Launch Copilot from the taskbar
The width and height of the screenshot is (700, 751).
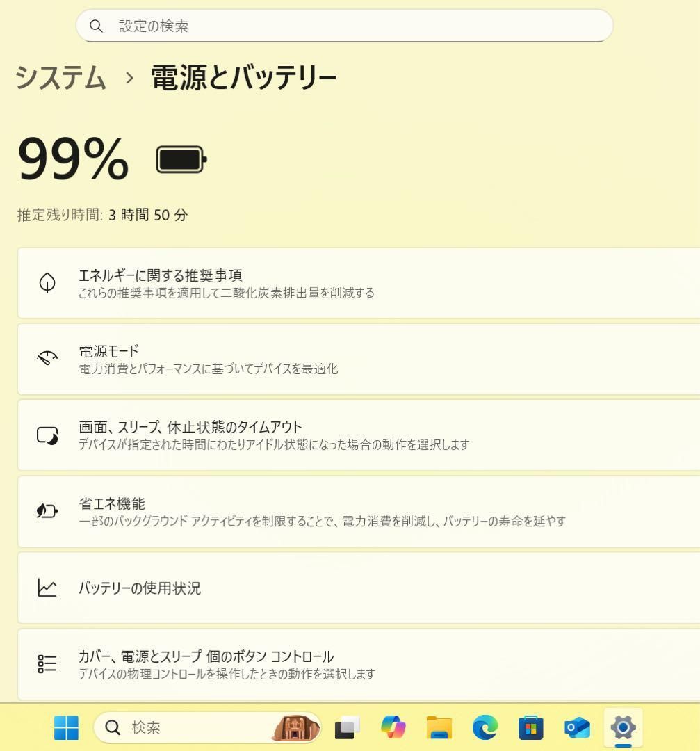point(393,727)
